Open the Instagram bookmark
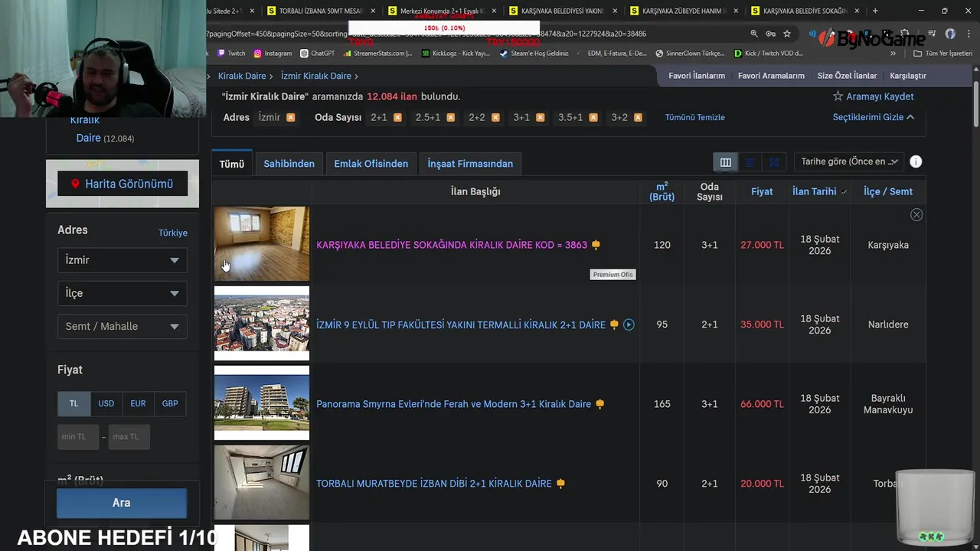Viewport: 980px width, 551px height. coord(273,54)
